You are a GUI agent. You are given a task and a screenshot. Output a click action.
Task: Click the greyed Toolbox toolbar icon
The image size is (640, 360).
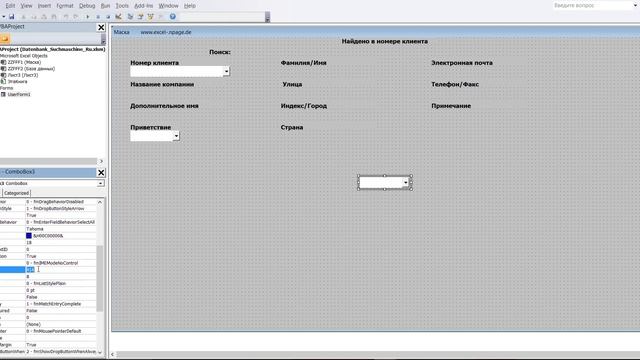point(161,17)
